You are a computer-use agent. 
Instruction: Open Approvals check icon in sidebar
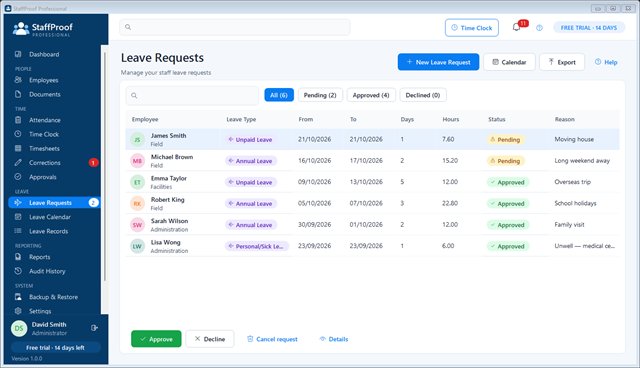click(18, 177)
